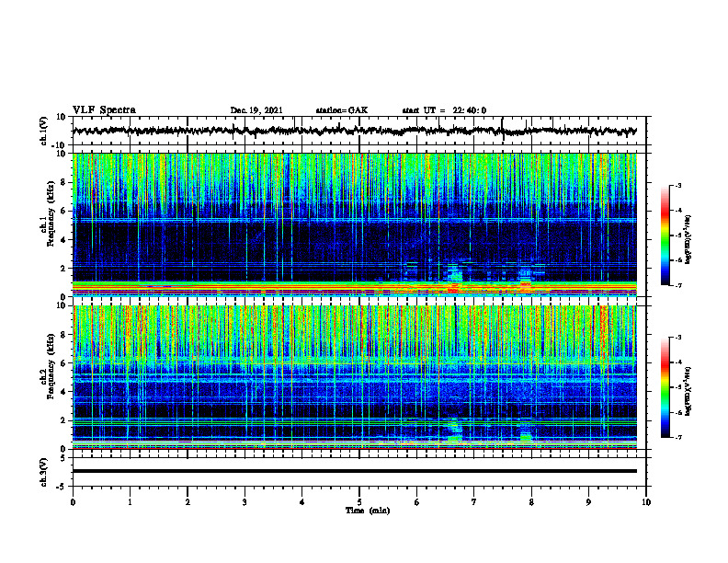
Task: Click the ch.1 voltage waveform trace
Action: [x=354, y=131]
